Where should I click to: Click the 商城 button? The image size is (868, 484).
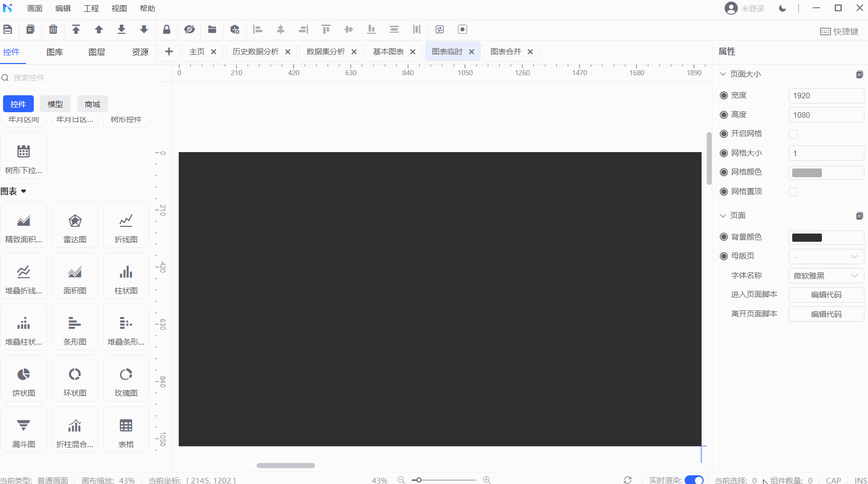(x=93, y=104)
